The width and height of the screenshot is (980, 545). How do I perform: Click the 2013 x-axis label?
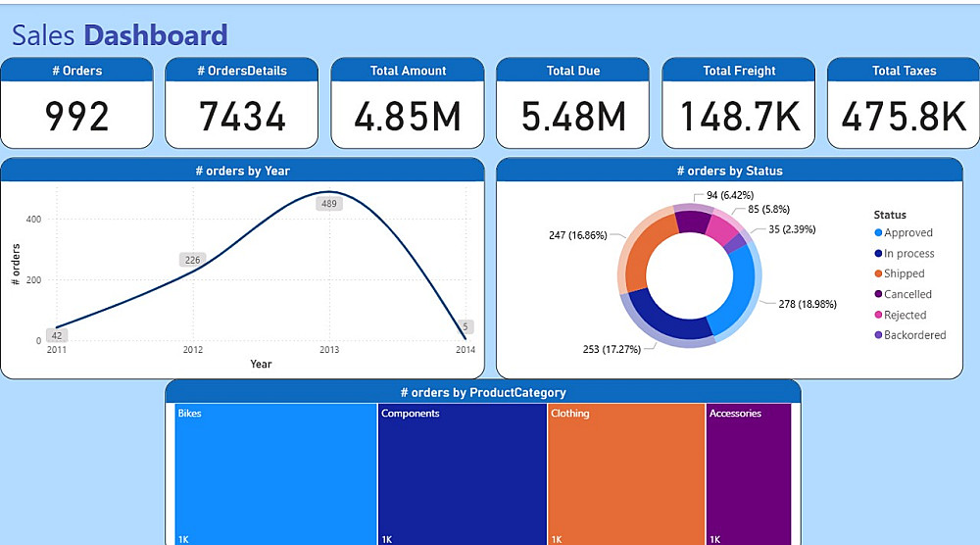[x=328, y=349]
